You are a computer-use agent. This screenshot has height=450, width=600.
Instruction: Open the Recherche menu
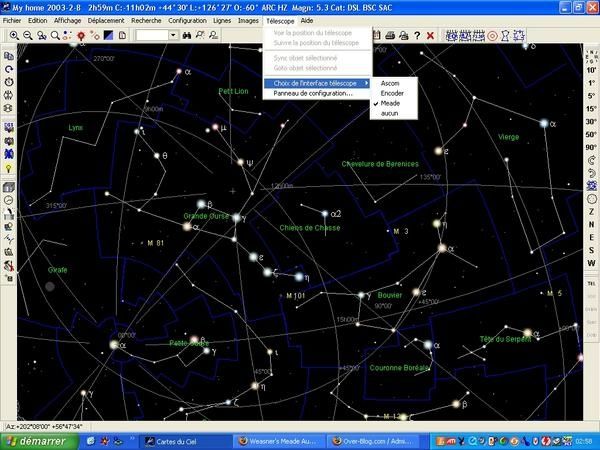click(x=146, y=21)
